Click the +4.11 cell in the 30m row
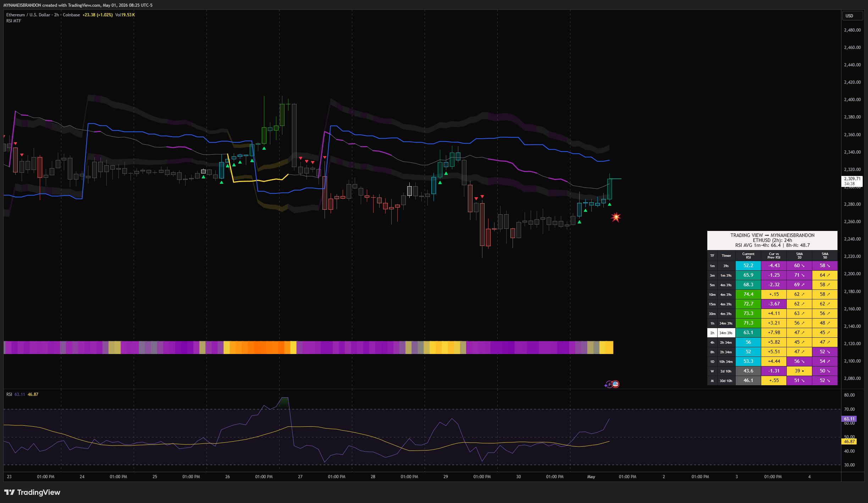Screen dimensions: 868x503 pyautogui.click(x=774, y=314)
